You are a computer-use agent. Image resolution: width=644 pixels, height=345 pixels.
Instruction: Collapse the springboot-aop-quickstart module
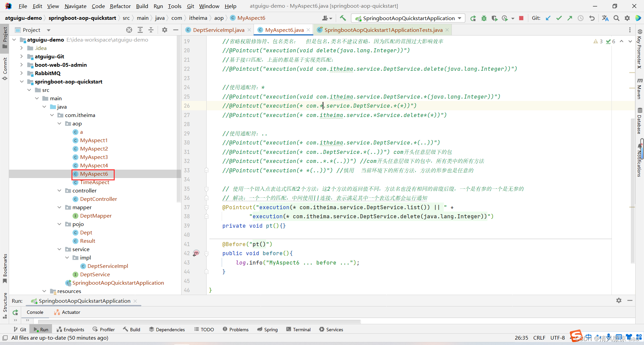pyautogui.click(x=21, y=81)
